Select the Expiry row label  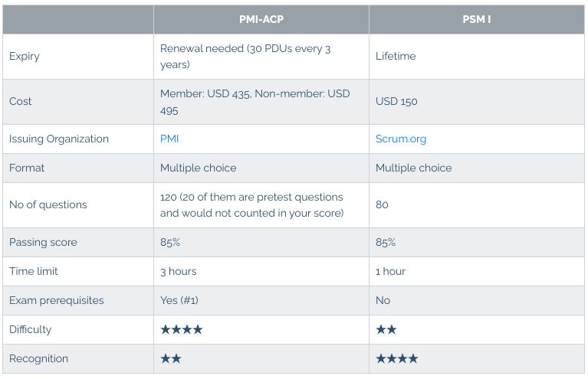[x=25, y=56]
